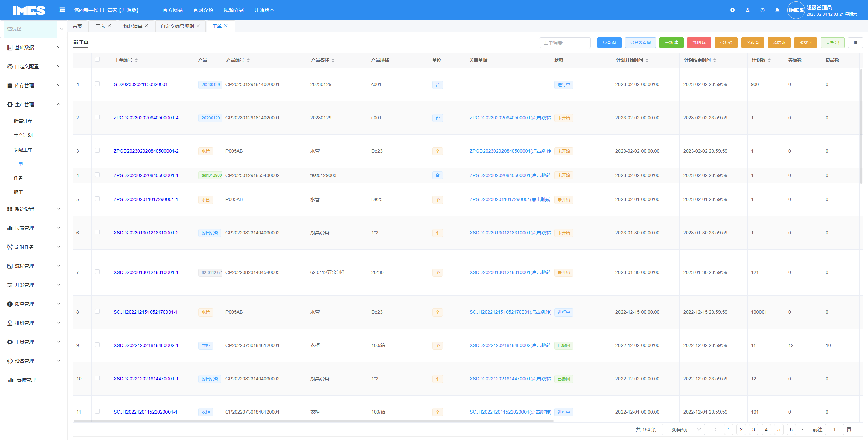Click the 工单编号 search input field
The width and height of the screenshot is (868, 440).
(565, 43)
